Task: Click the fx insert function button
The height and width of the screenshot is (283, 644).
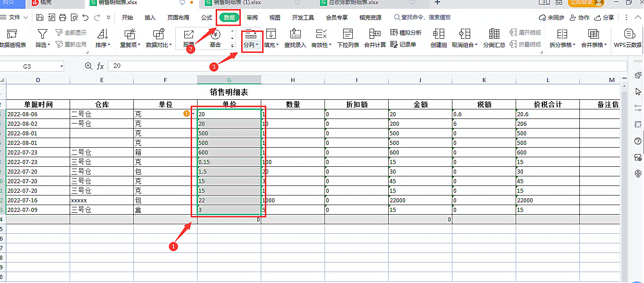Action: pyautogui.click(x=100, y=67)
